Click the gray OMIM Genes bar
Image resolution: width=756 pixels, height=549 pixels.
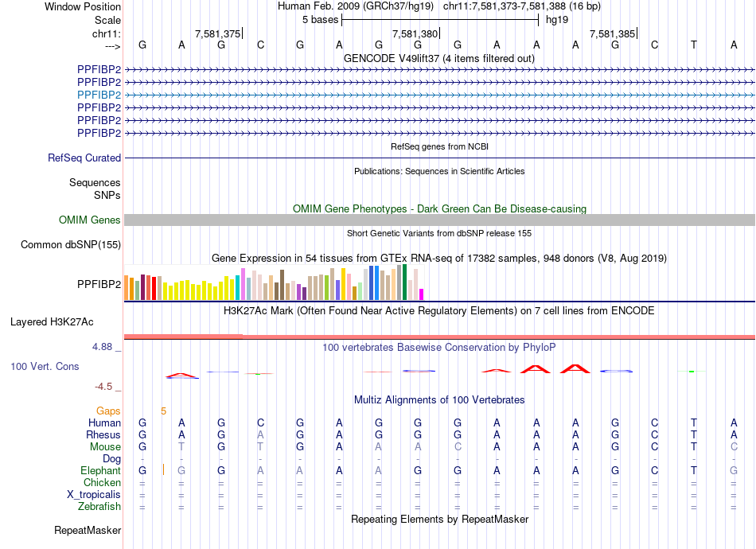[x=439, y=220]
